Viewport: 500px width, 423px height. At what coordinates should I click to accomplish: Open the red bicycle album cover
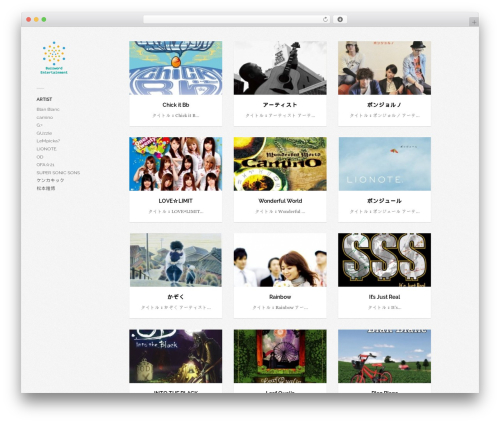tap(384, 356)
